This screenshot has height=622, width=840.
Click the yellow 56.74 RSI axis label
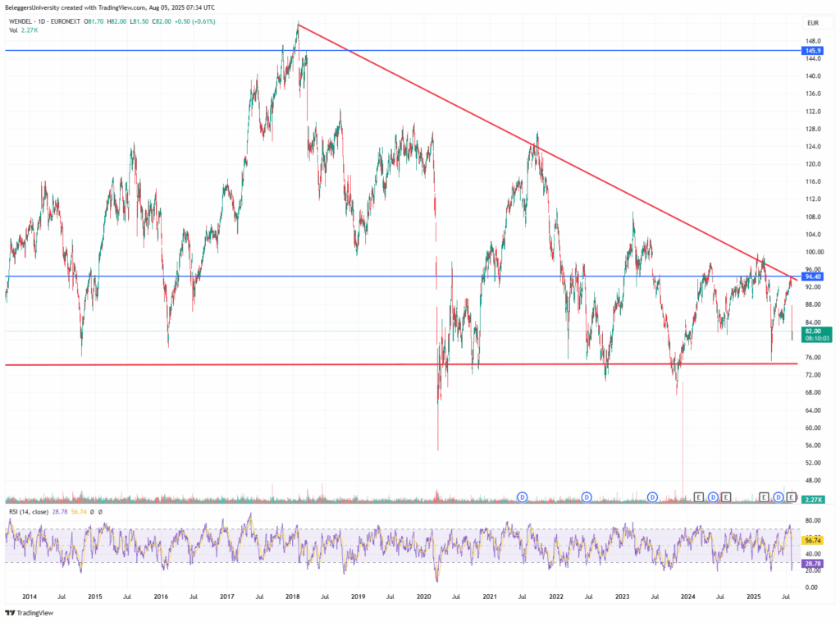click(813, 541)
